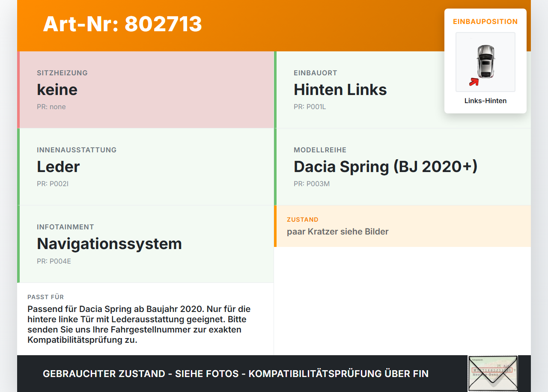Click the Infotainment value 'Navigationssystem'
Screen dimensions: 548x392
tap(110, 244)
